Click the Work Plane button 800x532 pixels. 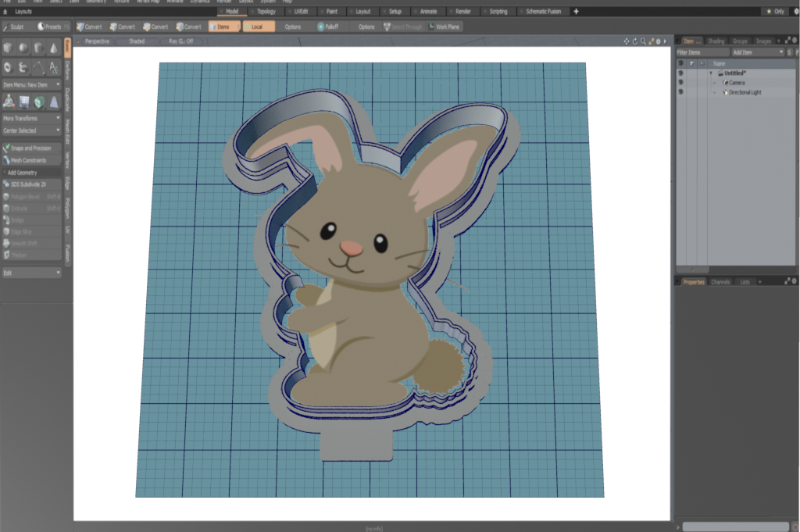445,27
